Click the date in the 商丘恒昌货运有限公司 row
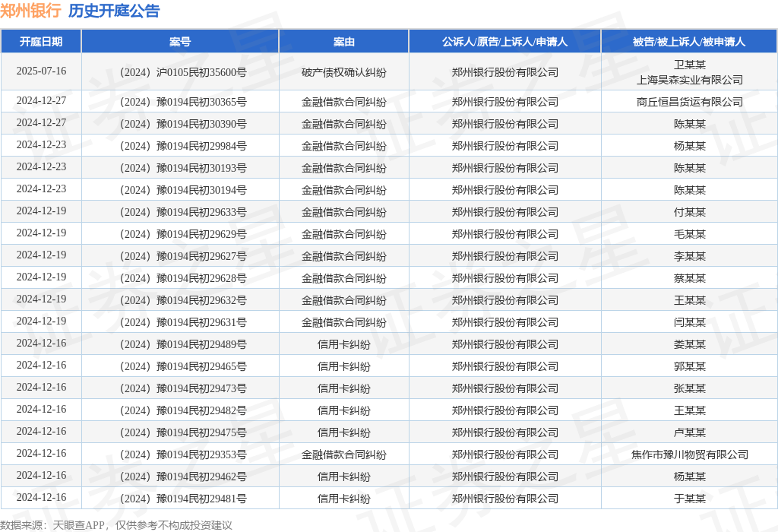The height and width of the screenshot is (532, 778). [41, 101]
